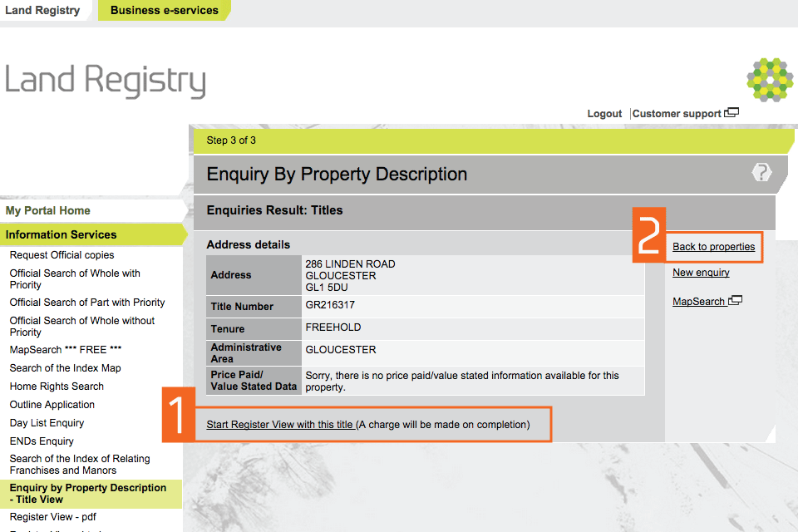Select Information Services menu section
Viewport: 798px width, 532px height.
point(62,235)
